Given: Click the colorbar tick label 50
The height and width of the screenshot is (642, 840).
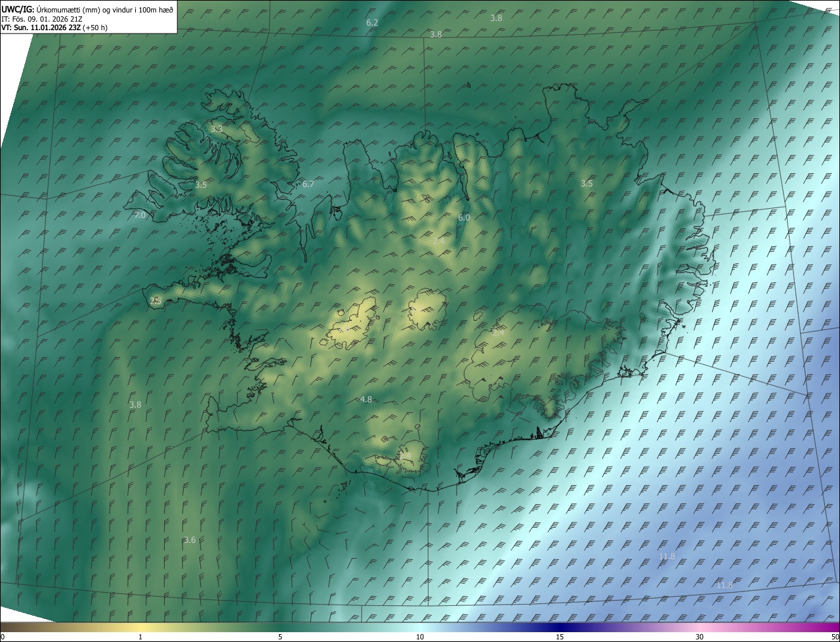Looking at the screenshot, I should (835, 637).
